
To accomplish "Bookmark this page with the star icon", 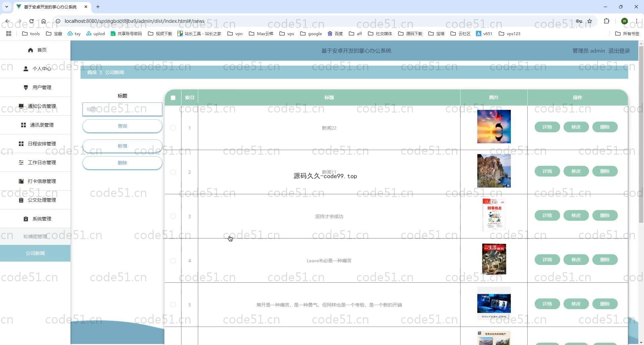I will point(590,21).
